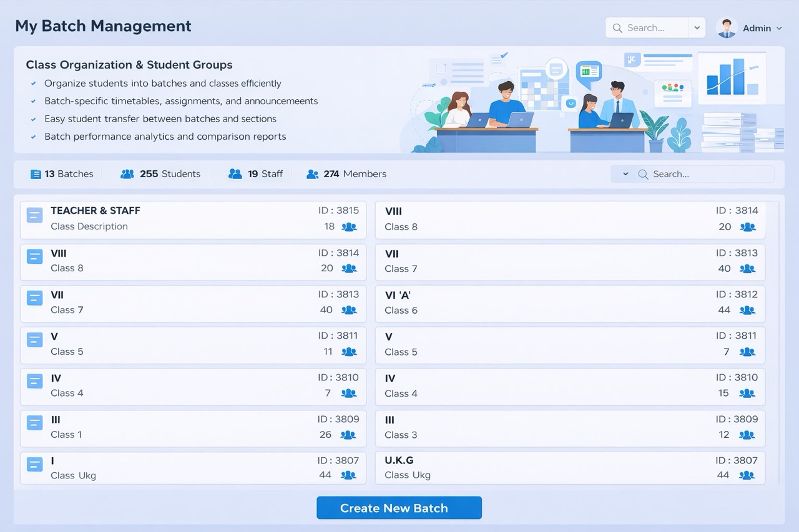Click the list icon beside TEACHER & STAFF
Viewport: 799px width, 532px height.
tap(34, 215)
